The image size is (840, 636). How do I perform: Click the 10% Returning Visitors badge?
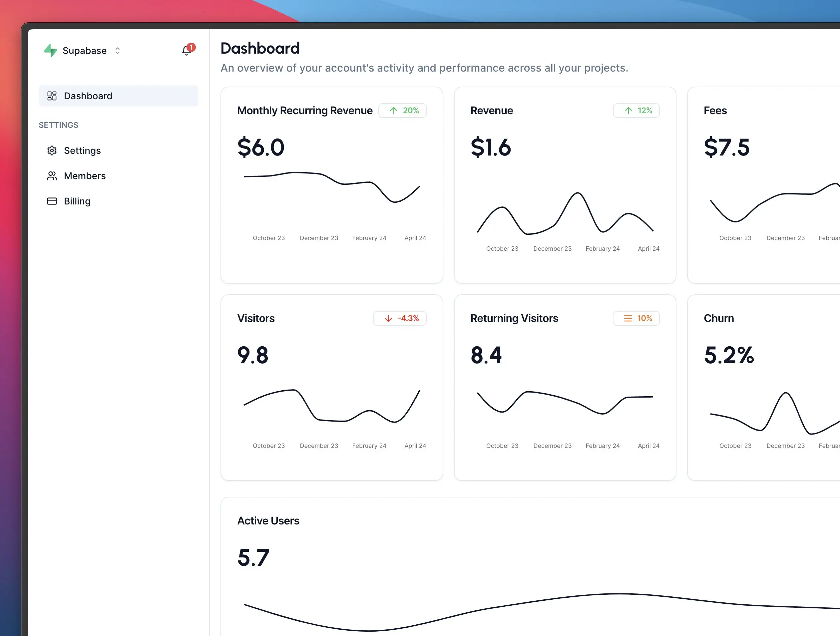click(x=636, y=318)
